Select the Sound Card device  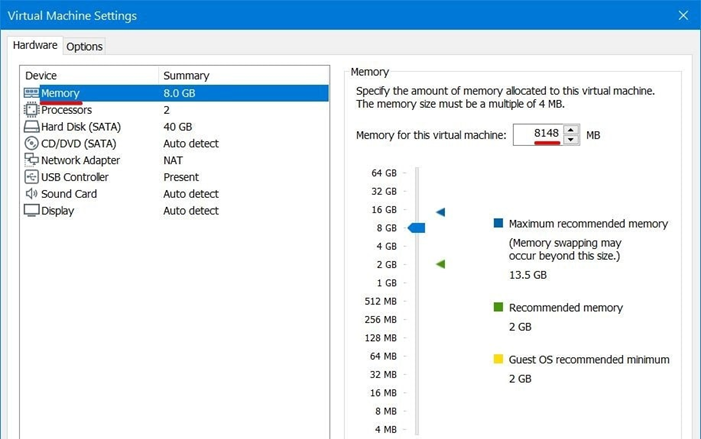pos(175,194)
